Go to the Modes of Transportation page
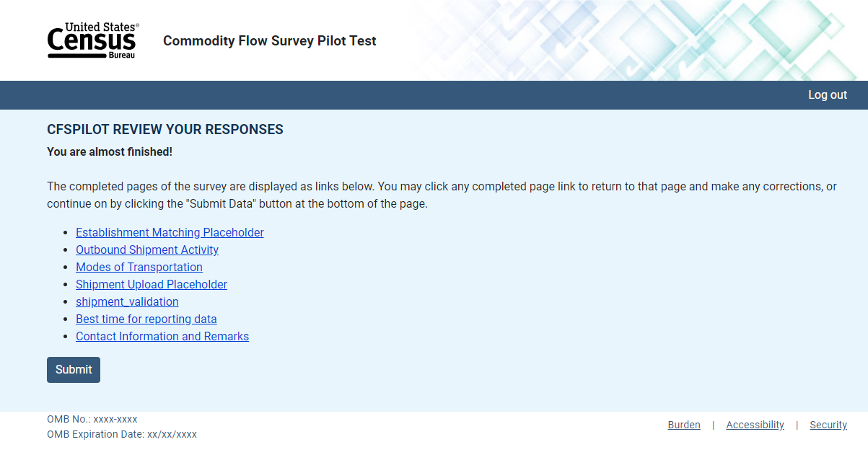868x455 pixels. point(139,268)
